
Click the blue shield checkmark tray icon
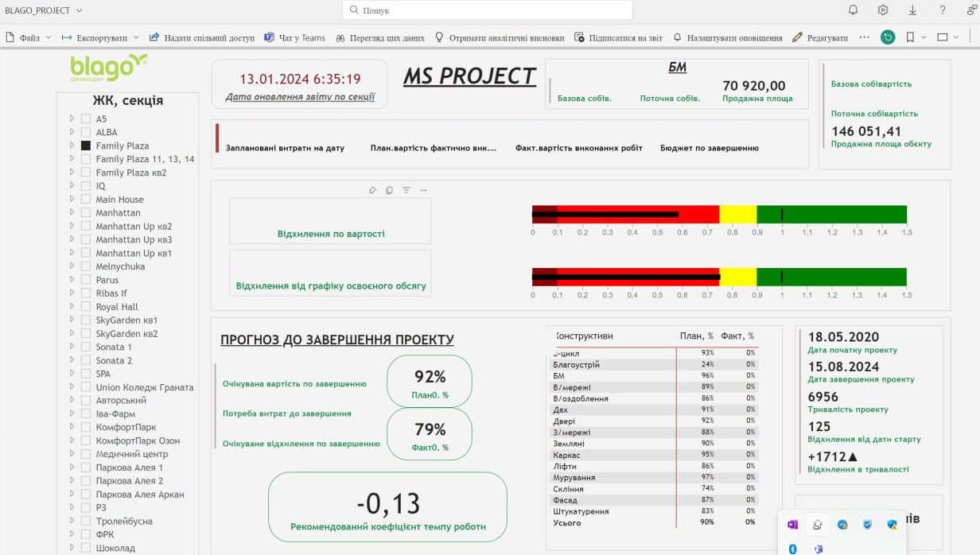pos(867,525)
